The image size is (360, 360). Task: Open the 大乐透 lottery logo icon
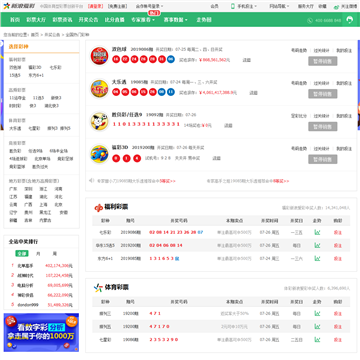tap(99, 89)
